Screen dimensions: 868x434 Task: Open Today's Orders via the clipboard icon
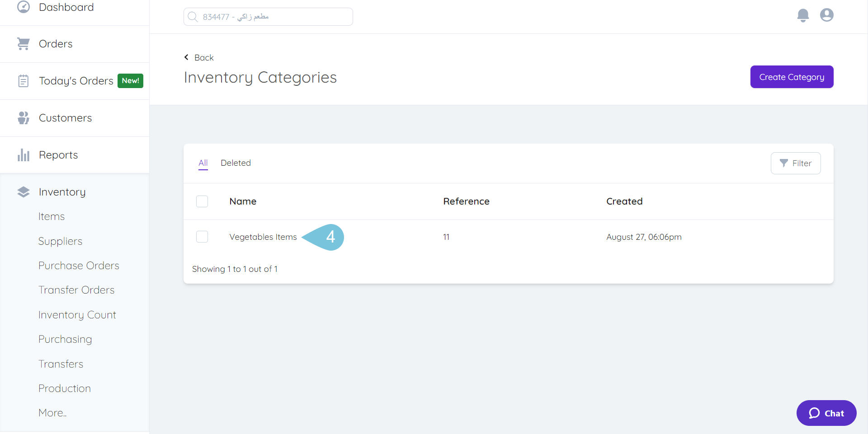tap(23, 81)
